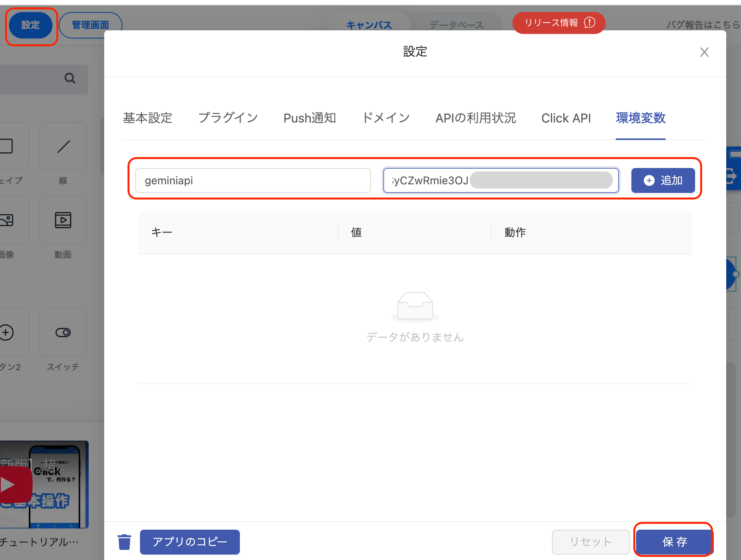
Task: Click the geminiapi key input field
Action: pos(253,180)
